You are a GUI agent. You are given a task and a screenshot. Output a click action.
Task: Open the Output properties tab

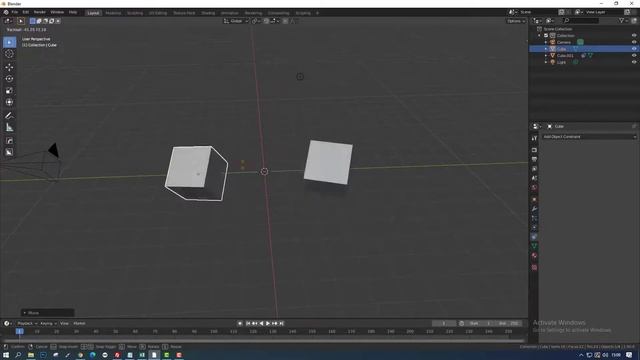pos(534,159)
